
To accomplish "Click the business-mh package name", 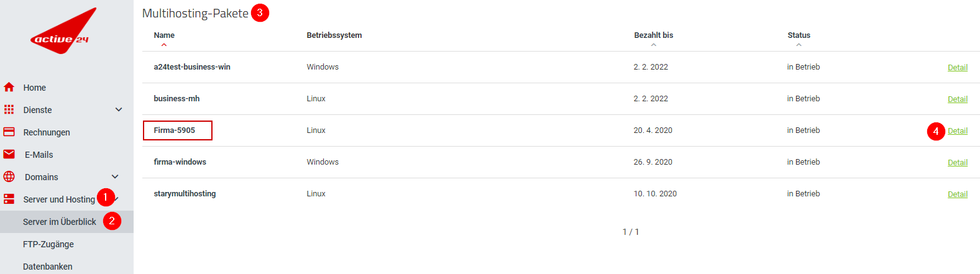I will pyautogui.click(x=177, y=99).
